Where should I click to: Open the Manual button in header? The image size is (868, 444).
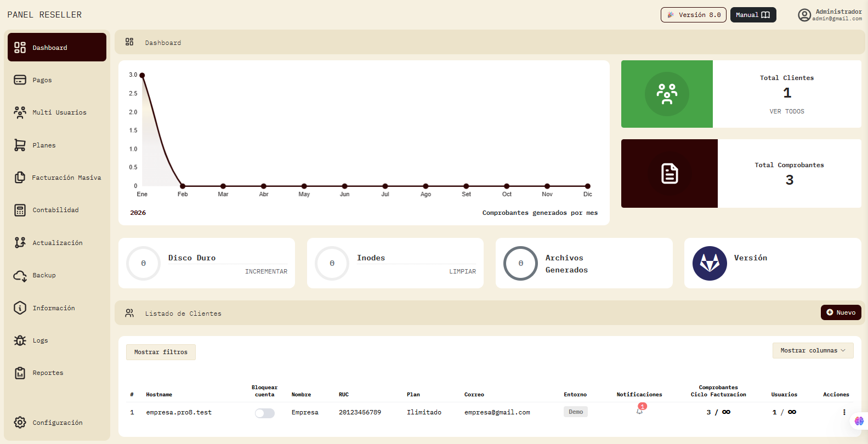(x=753, y=15)
